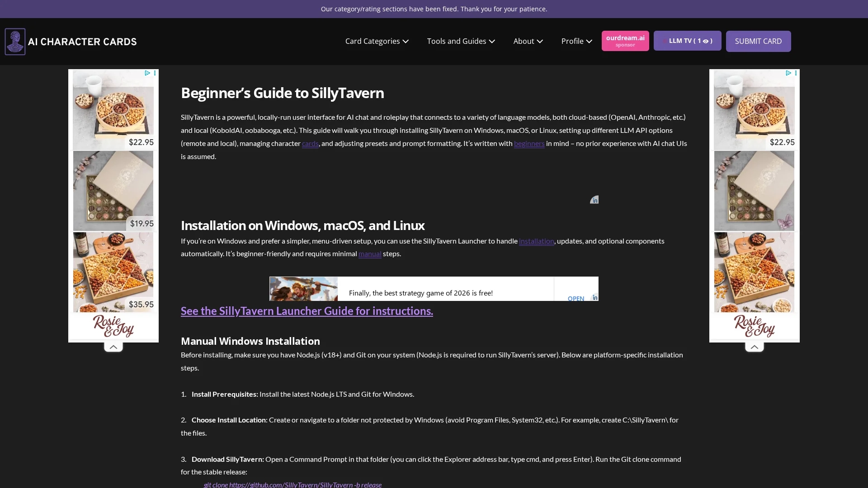Click the 'Beginner's Guide to SillyTavern' heading
The width and height of the screenshot is (868, 488).
coord(283,93)
